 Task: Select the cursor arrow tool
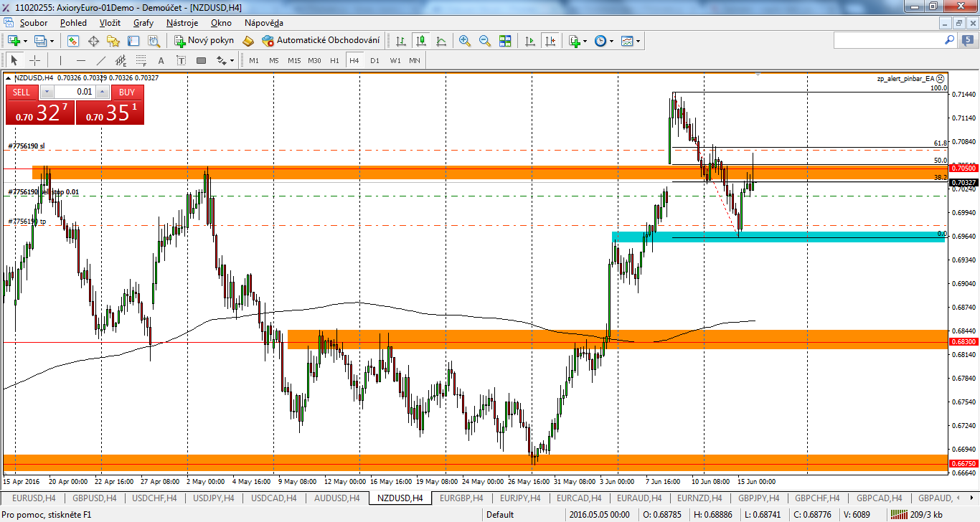tap(14, 60)
